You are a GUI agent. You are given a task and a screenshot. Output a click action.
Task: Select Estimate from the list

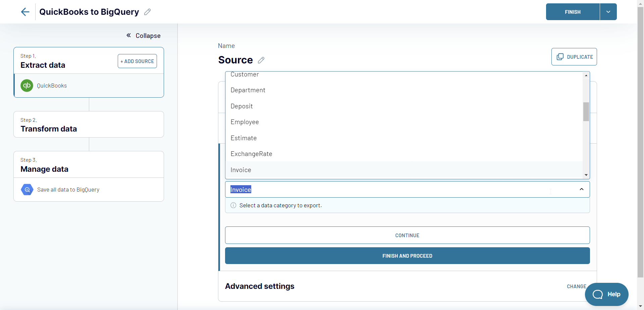(x=404, y=138)
